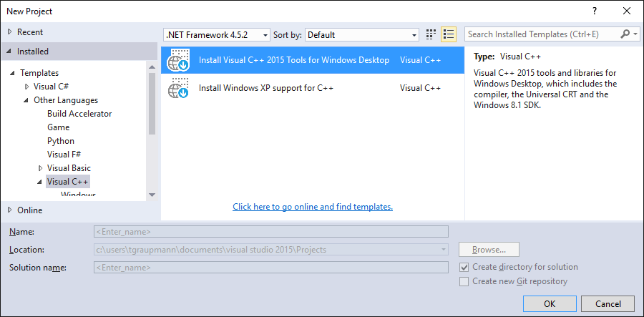This screenshot has height=317, width=644.
Task: Select Other Languages tree item
Action: click(x=66, y=100)
